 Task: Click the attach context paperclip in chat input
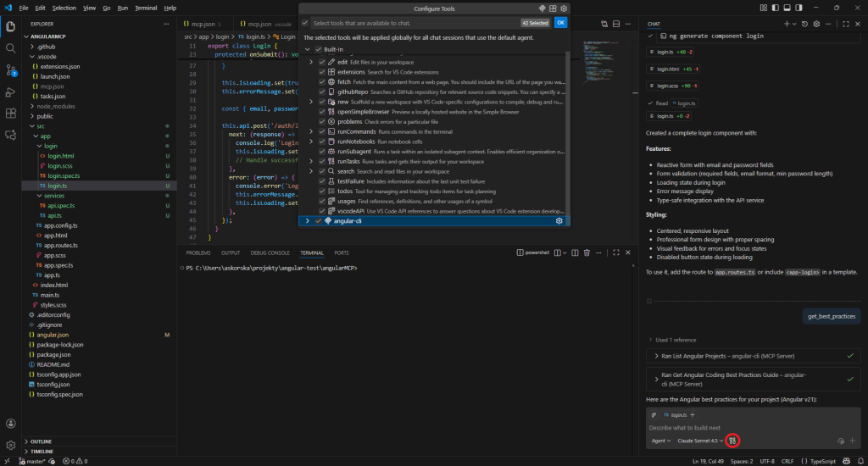point(654,414)
